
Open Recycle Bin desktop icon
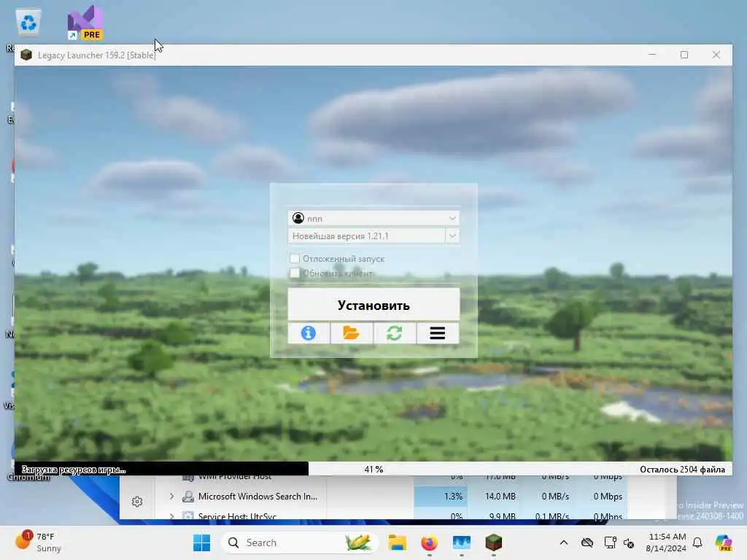(x=28, y=23)
